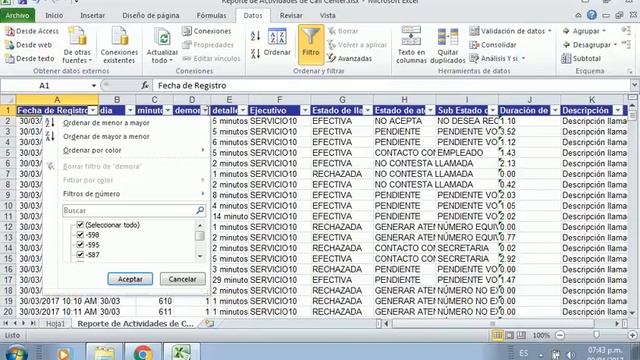Image resolution: width=640 pixels, height=360 pixels.
Task: Choose Ordenar de menor a mayor
Action: point(106,123)
